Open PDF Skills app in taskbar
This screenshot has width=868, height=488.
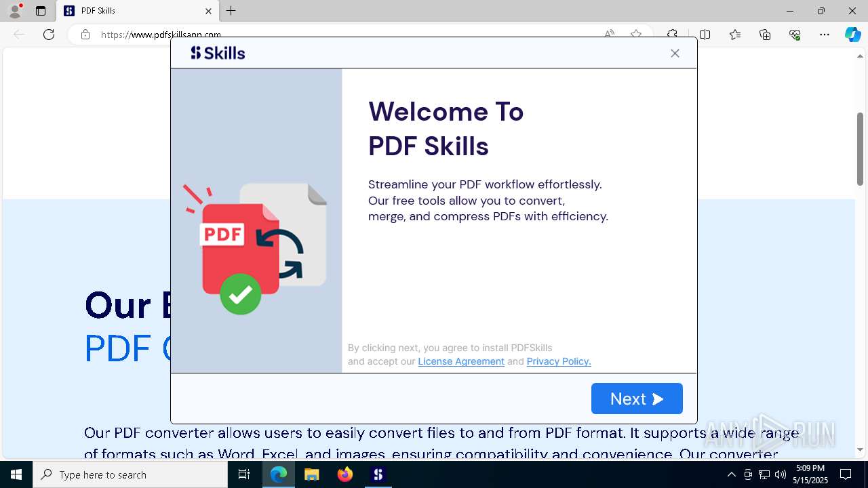pos(378,474)
